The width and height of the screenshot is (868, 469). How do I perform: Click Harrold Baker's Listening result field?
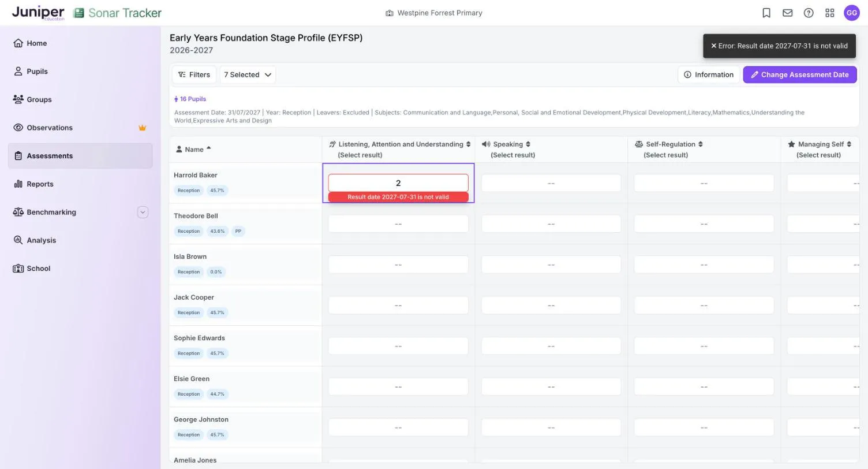click(x=398, y=183)
